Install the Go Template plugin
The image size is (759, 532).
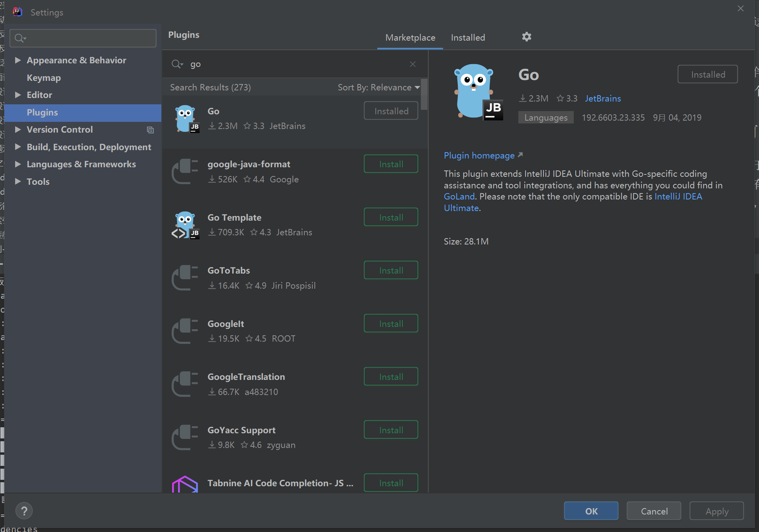click(x=391, y=217)
